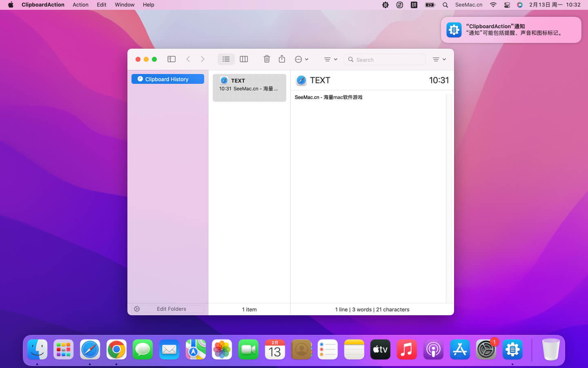
Task: Expand the sort lines dropdown left of search
Action: pos(330,59)
